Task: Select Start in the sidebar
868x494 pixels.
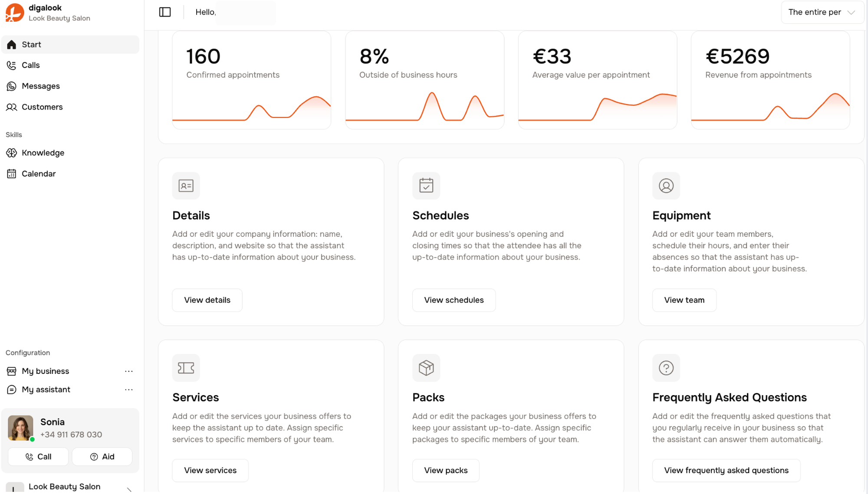Action: pyautogui.click(x=31, y=44)
